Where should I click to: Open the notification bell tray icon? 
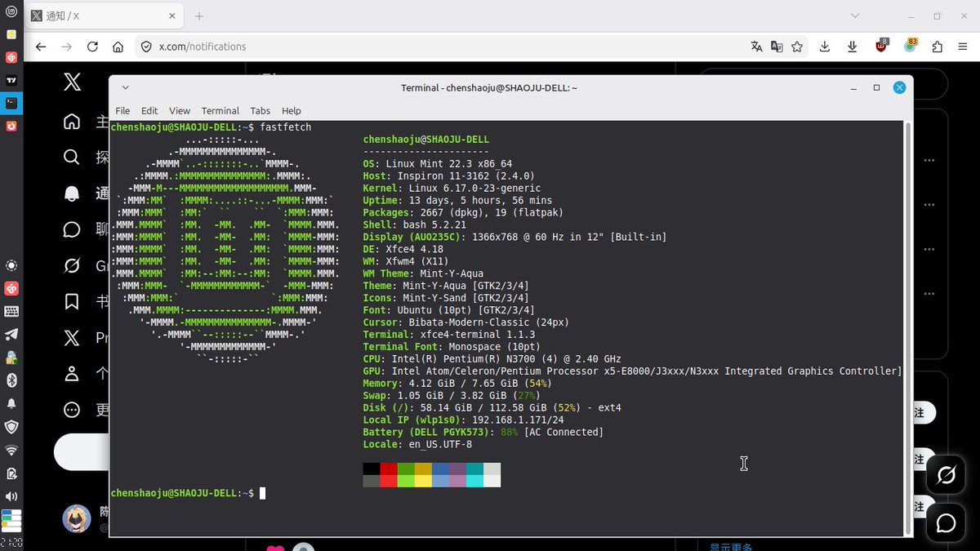(11, 403)
